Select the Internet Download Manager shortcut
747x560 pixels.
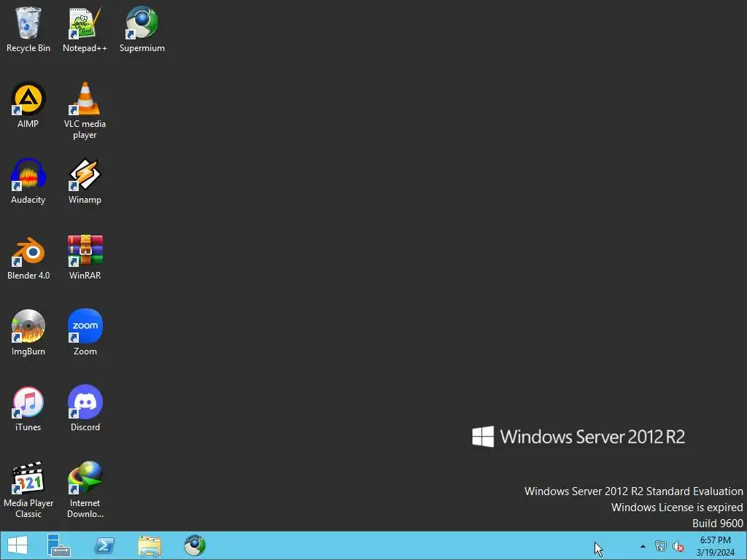click(85, 489)
